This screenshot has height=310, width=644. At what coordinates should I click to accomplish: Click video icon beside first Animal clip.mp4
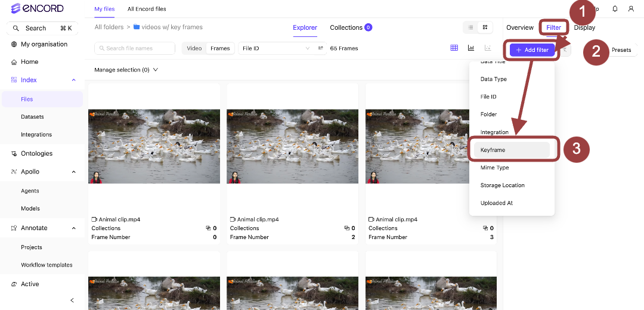(x=94, y=219)
